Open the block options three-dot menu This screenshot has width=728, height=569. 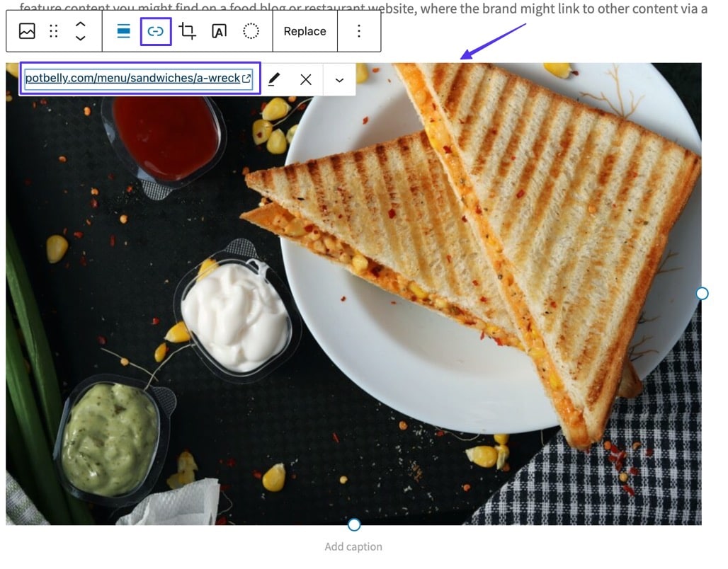click(359, 30)
